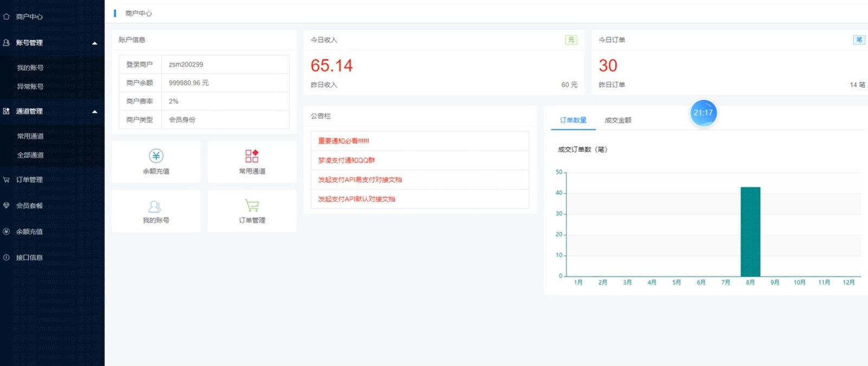Collapse the 通道管理 sidebar arrow
Image resolution: width=868 pixels, height=366 pixels.
(94, 112)
